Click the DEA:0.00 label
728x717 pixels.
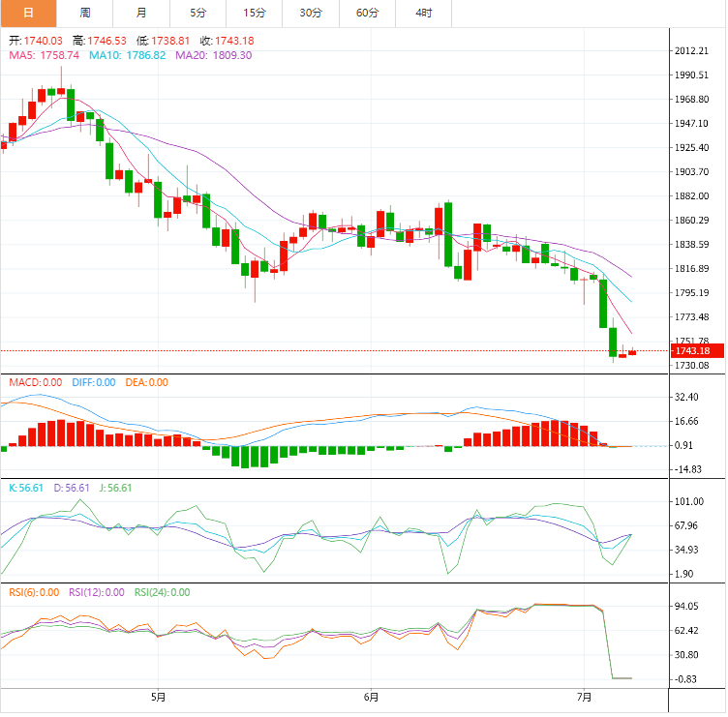pos(147,382)
